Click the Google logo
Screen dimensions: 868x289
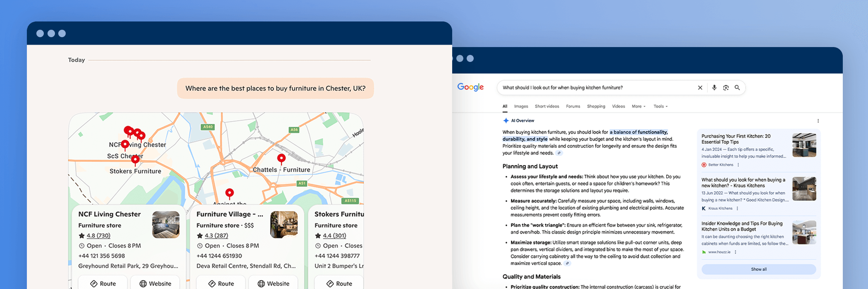click(x=470, y=87)
